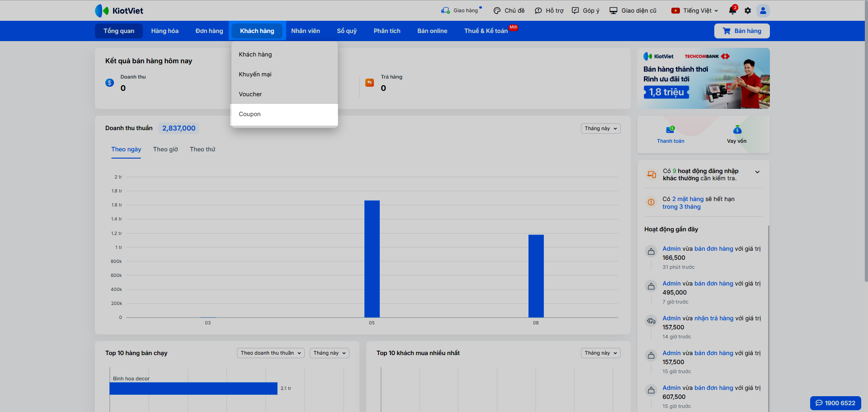
Task: Click the KiotViet logo
Action: [119, 10]
